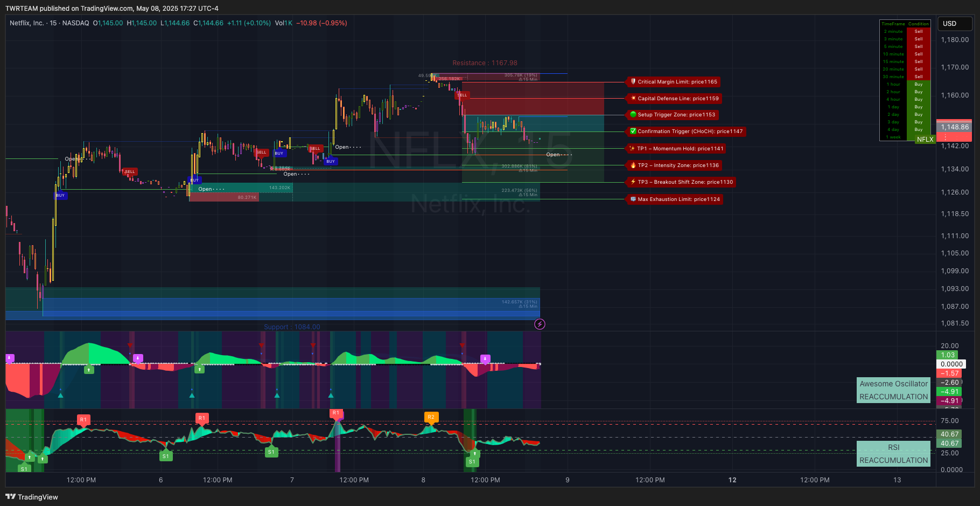
Task: Click the 1,180.00 price axis label
Action: point(955,40)
